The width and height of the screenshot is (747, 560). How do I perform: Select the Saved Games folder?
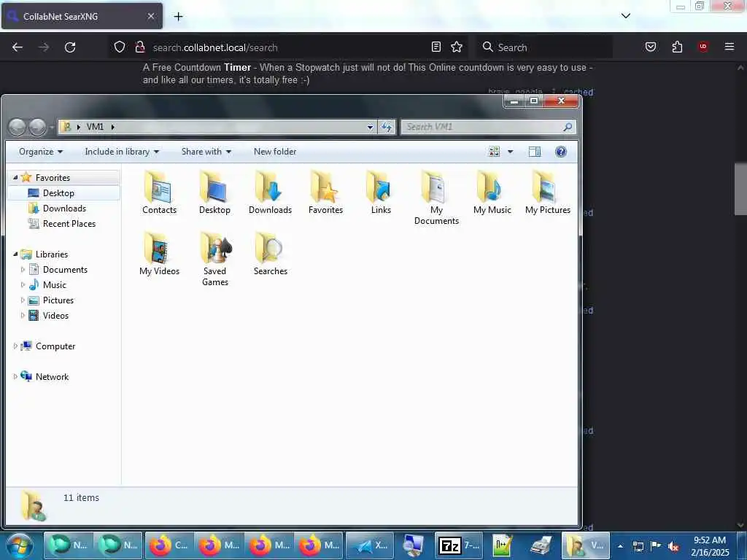pos(215,260)
